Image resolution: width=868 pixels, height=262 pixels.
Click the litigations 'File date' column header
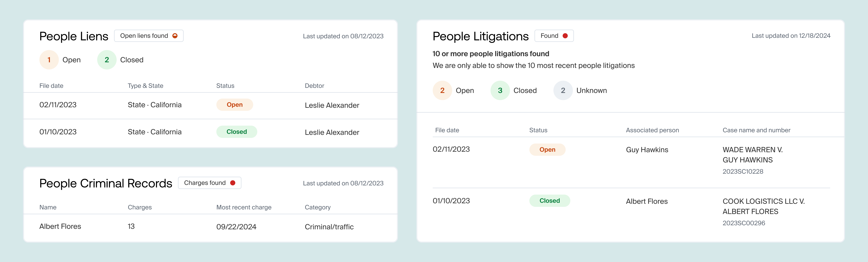point(447,130)
